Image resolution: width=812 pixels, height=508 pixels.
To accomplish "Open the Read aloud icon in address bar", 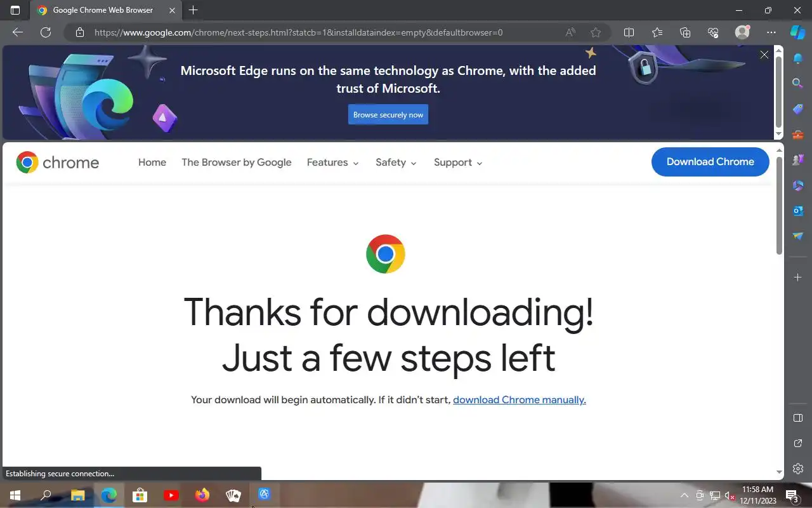I will [x=570, y=32].
